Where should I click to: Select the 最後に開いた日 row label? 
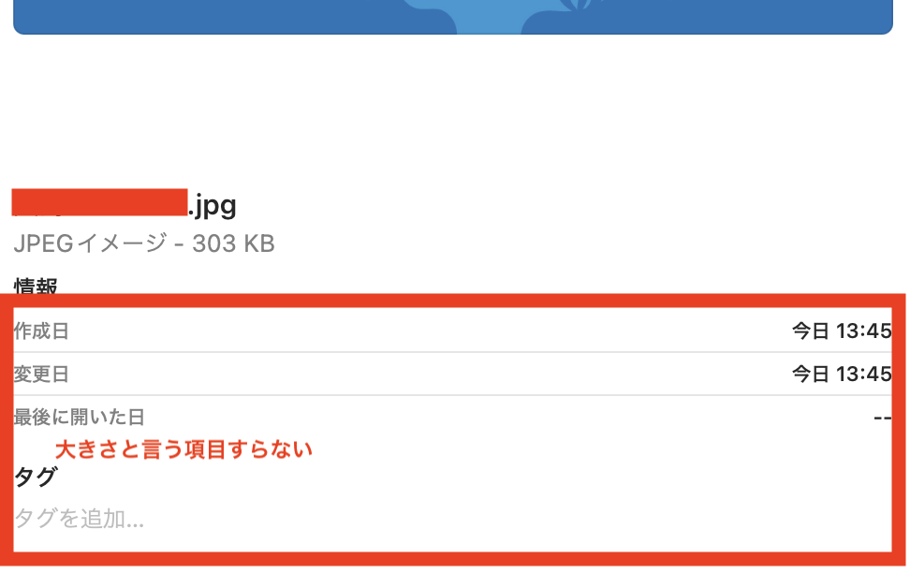tap(79, 418)
